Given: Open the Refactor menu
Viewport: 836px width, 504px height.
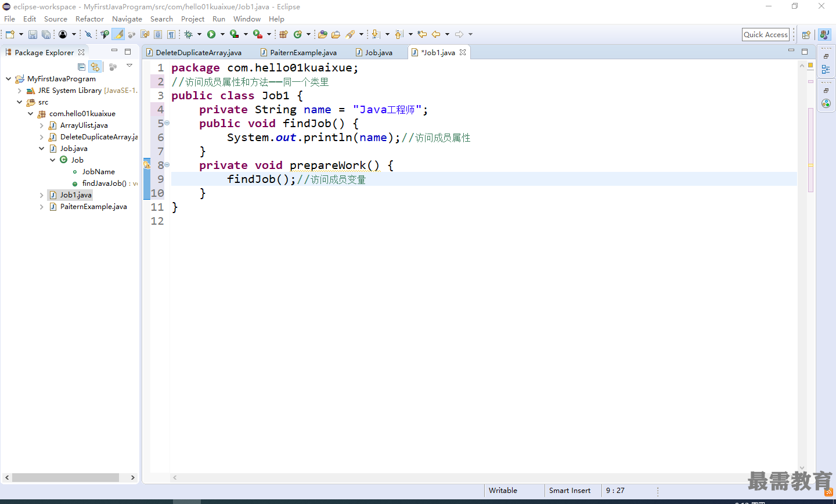Looking at the screenshot, I should 89,19.
